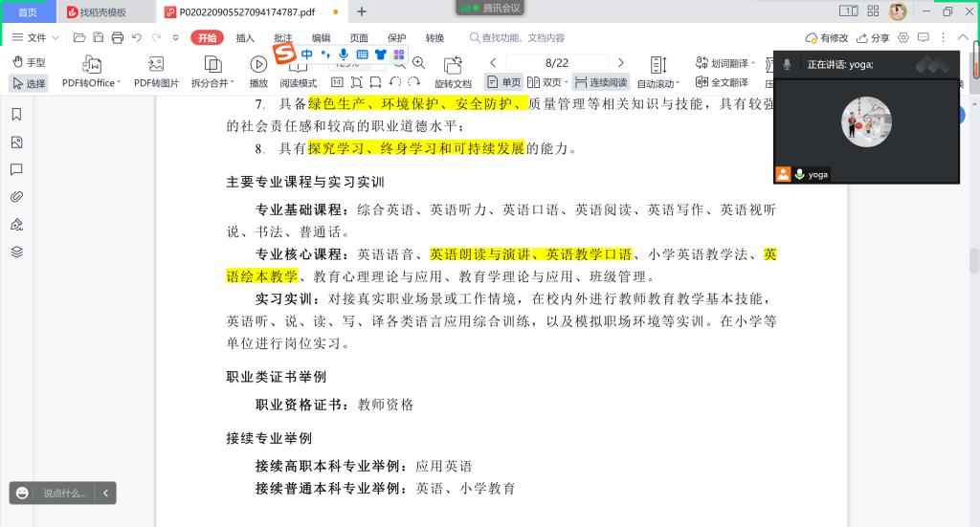
Task: Expand the PDF转Office dropdown
Action: point(118,84)
